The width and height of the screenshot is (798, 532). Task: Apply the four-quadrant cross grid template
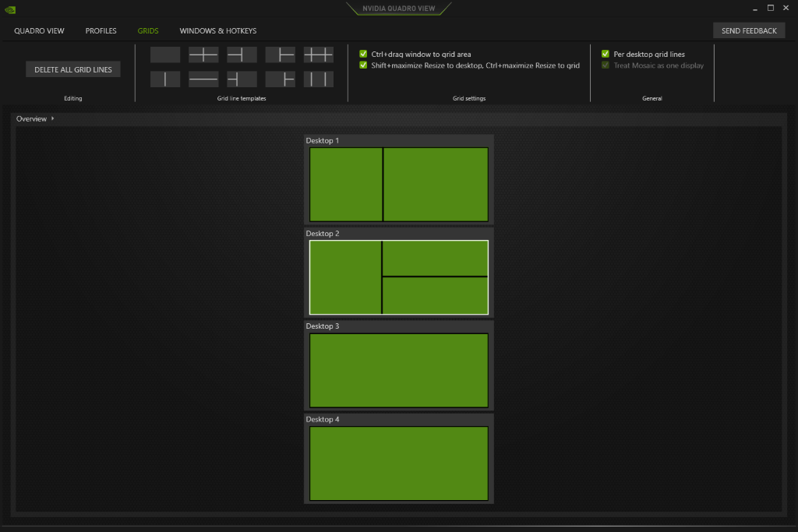[x=203, y=55]
